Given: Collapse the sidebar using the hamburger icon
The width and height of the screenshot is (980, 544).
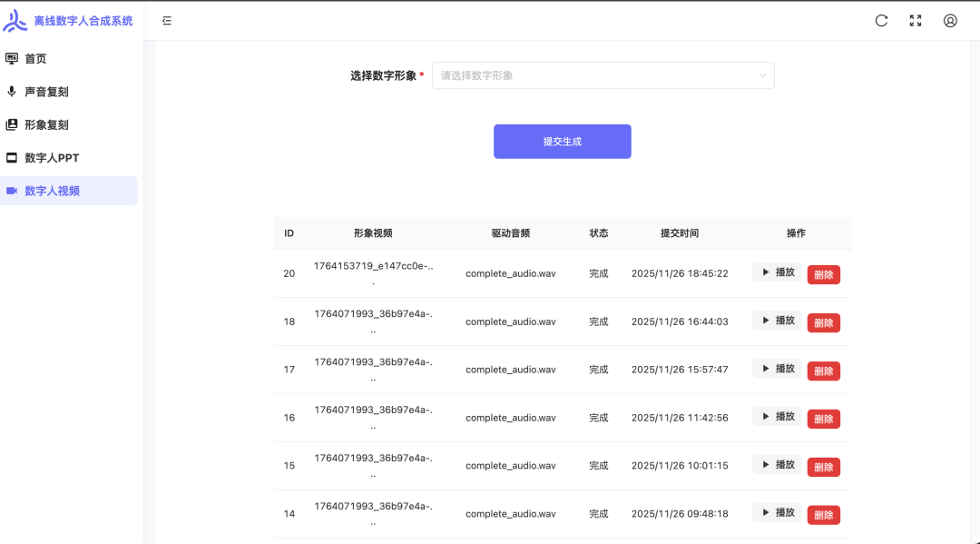Looking at the screenshot, I should coord(166,19).
